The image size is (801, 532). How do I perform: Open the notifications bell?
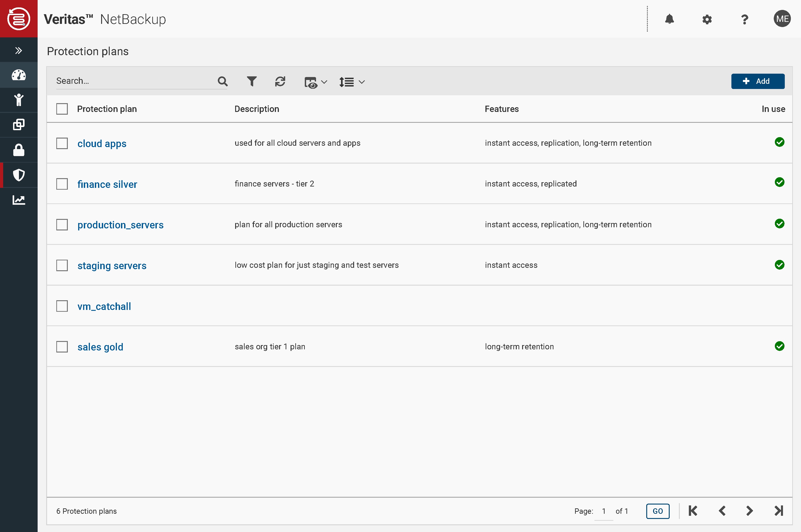coord(669,19)
